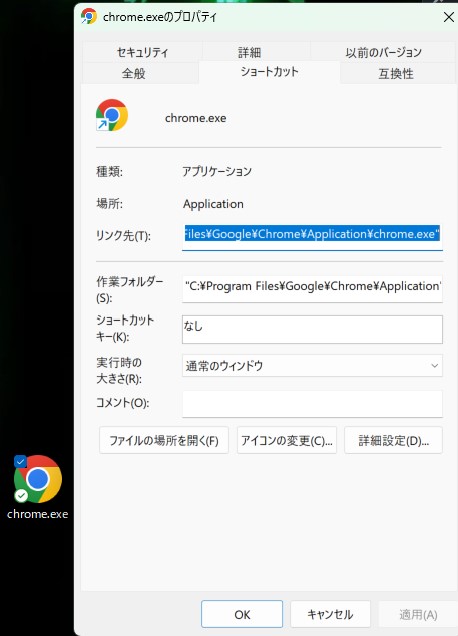Close the chrome.exe properties dialog

(x=449, y=17)
